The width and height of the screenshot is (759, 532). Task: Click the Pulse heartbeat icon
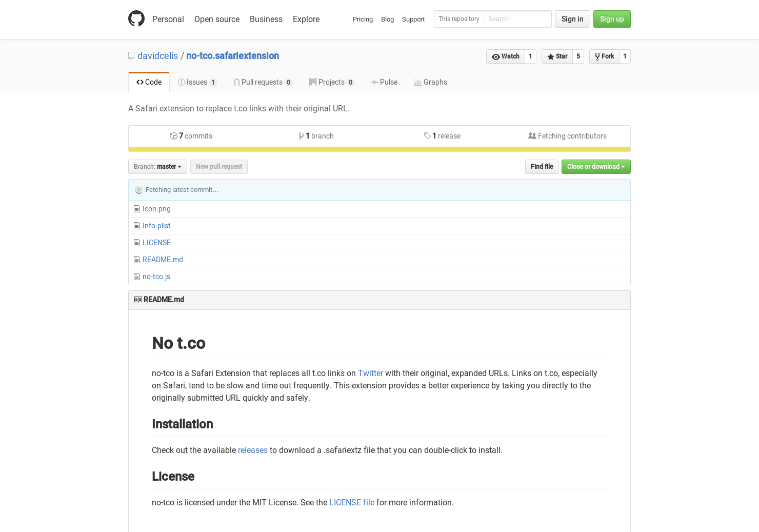375,82
